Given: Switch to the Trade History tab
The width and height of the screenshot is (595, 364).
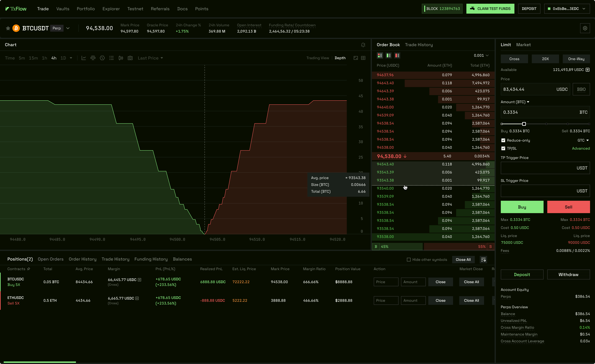Looking at the screenshot, I should (x=419, y=45).
